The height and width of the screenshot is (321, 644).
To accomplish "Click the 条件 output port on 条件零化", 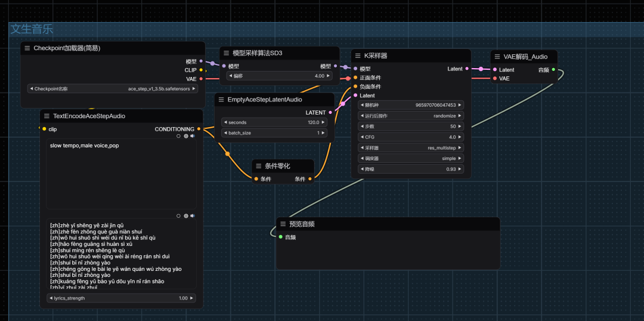I will 310,179.
